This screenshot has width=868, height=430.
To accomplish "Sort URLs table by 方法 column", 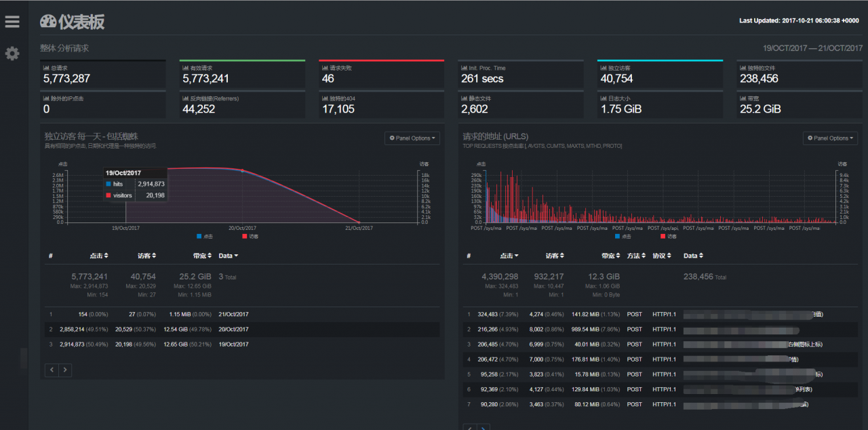I will point(636,256).
